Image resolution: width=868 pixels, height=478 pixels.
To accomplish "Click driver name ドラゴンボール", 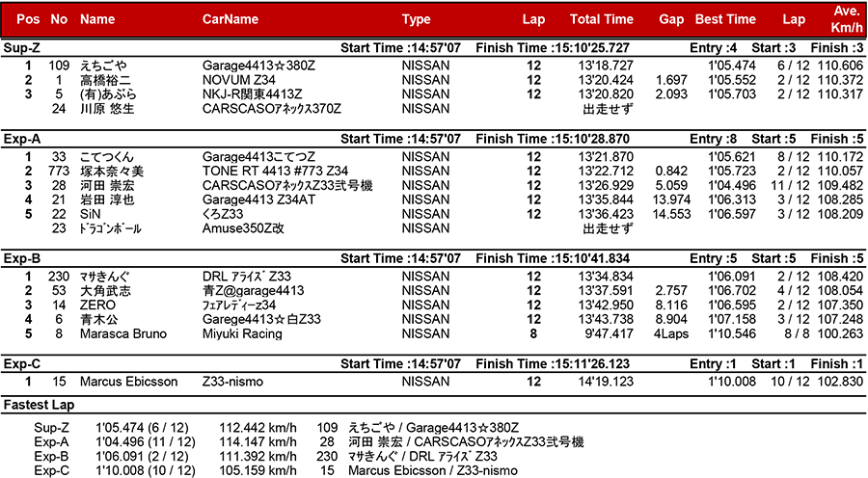I will [x=111, y=229].
